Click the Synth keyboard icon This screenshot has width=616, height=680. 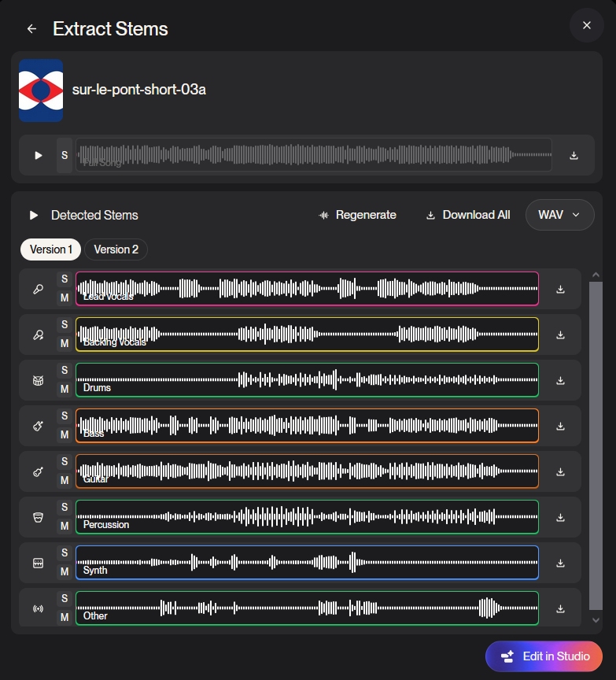38,563
